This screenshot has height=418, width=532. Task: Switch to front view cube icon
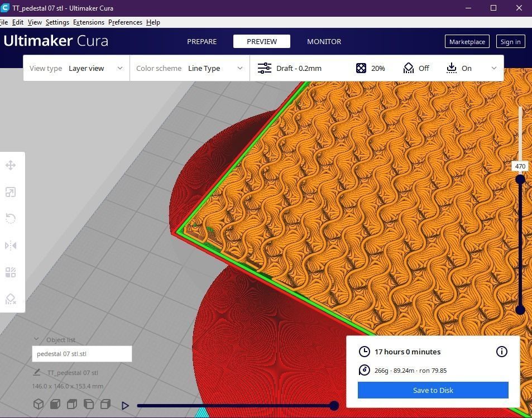point(55,403)
